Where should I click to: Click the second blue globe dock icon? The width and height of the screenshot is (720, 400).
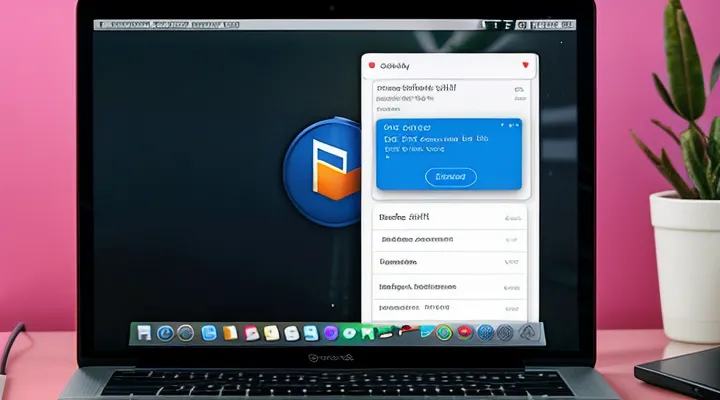pyautogui.click(x=185, y=333)
